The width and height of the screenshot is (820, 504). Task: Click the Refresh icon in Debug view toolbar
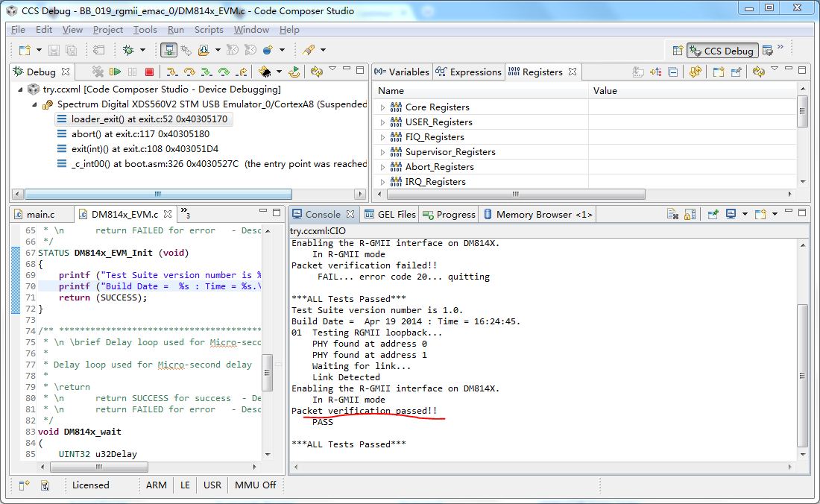(x=316, y=72)
